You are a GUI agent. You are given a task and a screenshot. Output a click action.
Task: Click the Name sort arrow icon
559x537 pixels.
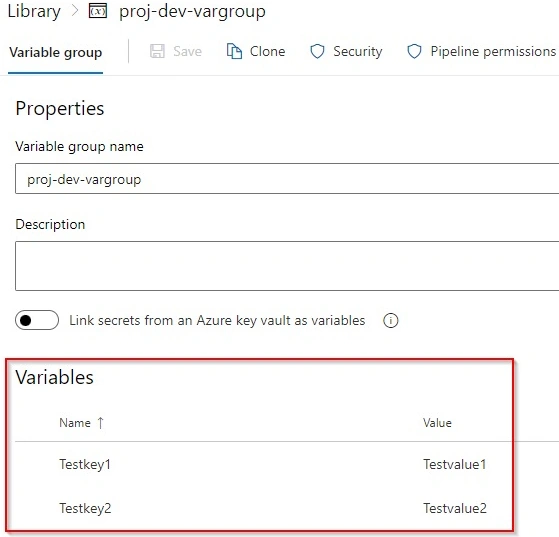click(101, 423)
